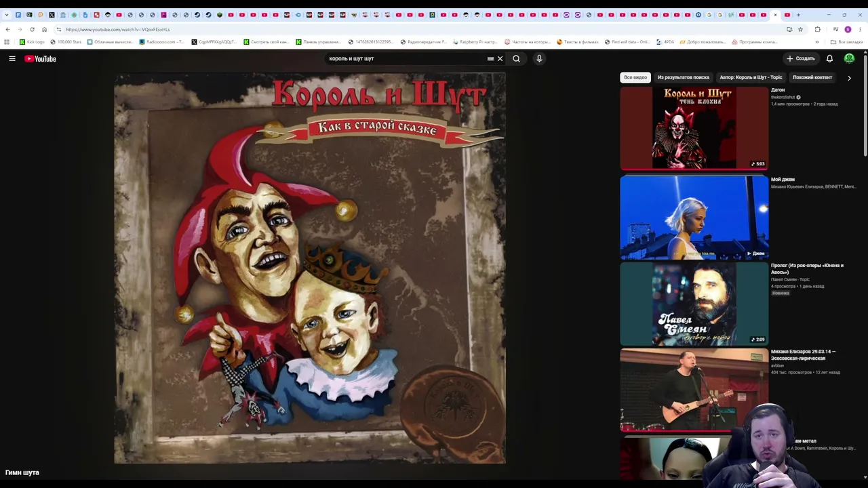Open the thekorolishut channel name
The width and height of the screenshot is (868, 488).
783,98
